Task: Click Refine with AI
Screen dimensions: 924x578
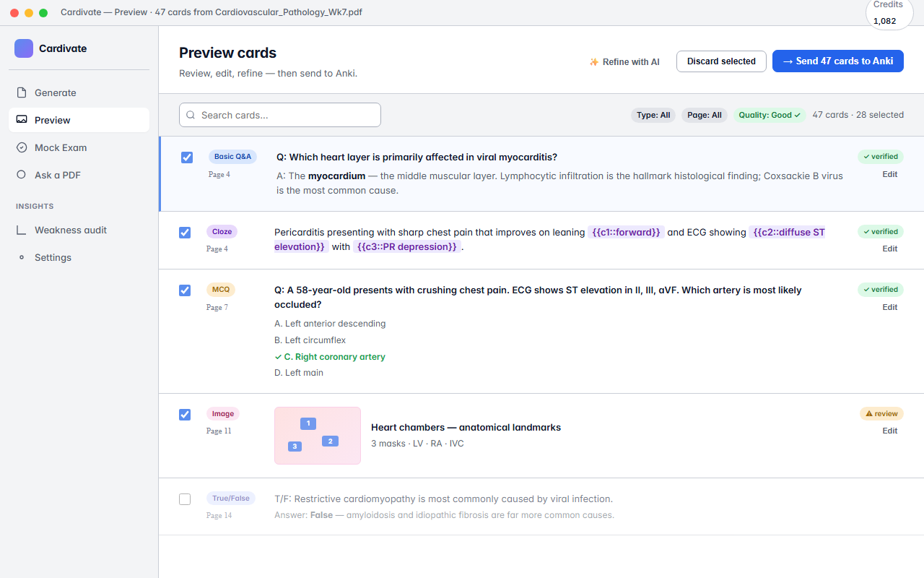Action: [624, 62]
